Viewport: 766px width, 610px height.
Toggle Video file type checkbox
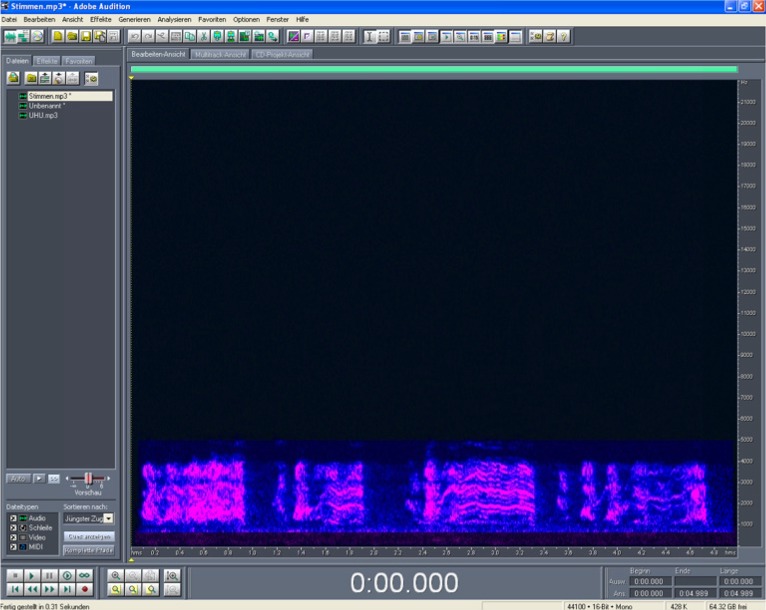[x=13, y=537]
